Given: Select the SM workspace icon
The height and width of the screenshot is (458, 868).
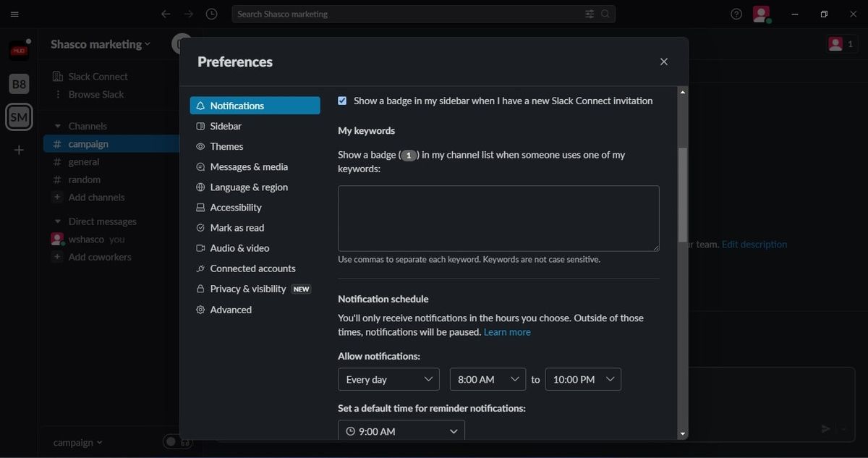Looking at the screenshot, I should 18,116.
